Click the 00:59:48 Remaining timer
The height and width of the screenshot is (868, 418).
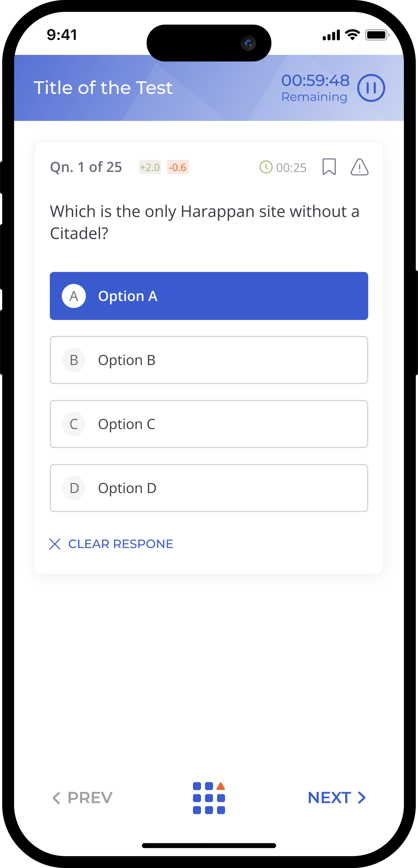(x=315, y=88)
